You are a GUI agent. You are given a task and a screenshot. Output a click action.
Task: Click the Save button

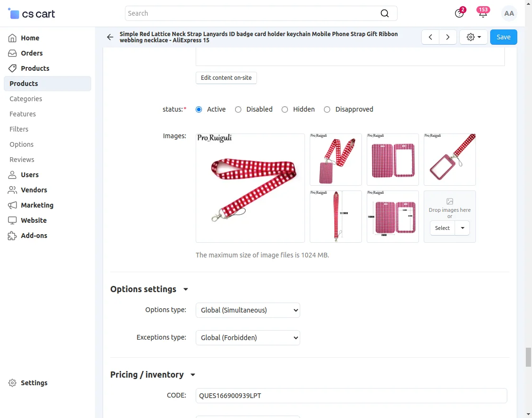pos(503,37)
